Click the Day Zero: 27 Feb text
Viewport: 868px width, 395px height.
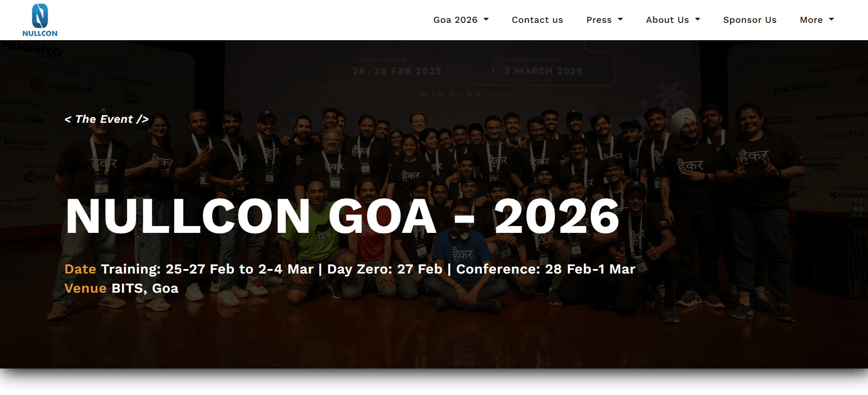[x=385, y=269]
